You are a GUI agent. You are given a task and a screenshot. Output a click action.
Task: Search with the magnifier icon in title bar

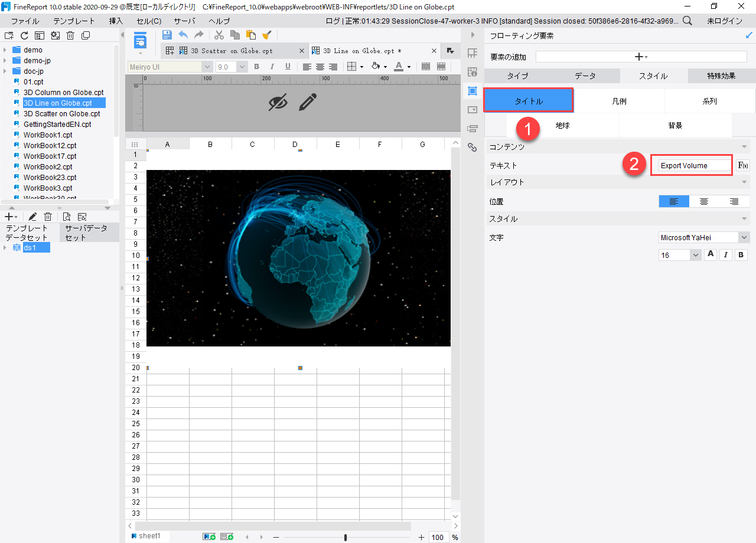point(687,21)
